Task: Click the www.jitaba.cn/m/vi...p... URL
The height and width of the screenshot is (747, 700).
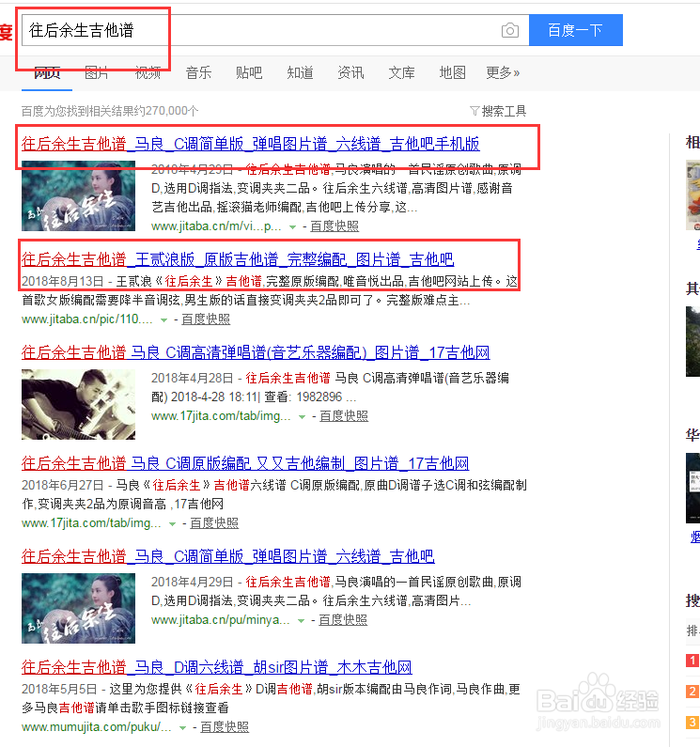Action: coord(216,226)
